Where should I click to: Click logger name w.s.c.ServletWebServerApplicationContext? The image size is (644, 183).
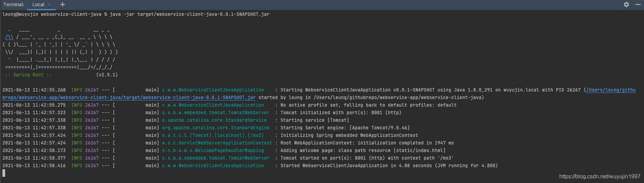pos(217,143)
